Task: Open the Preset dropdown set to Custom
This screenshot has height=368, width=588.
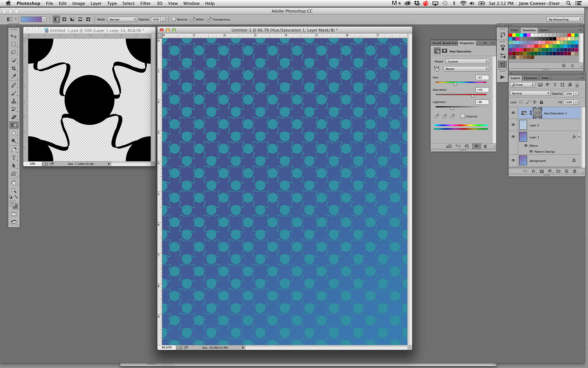Action: 467,62
